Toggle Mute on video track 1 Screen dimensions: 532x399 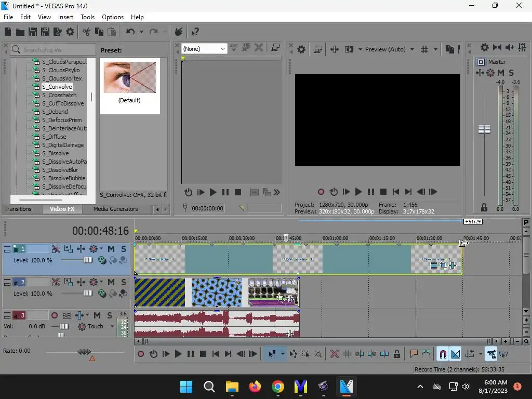click(x=111, y=249)
